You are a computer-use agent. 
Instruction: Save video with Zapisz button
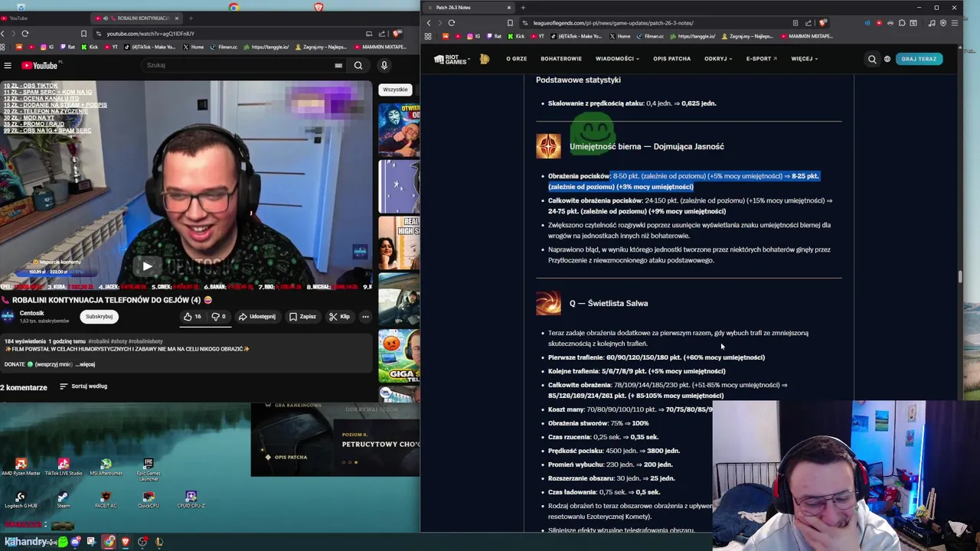(x=303, y=317)
